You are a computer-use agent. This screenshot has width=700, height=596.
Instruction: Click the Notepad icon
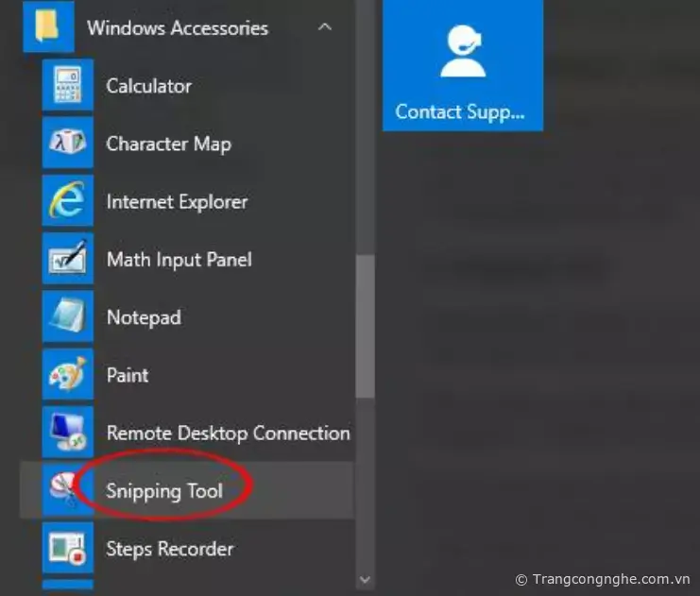click(67, 317)
